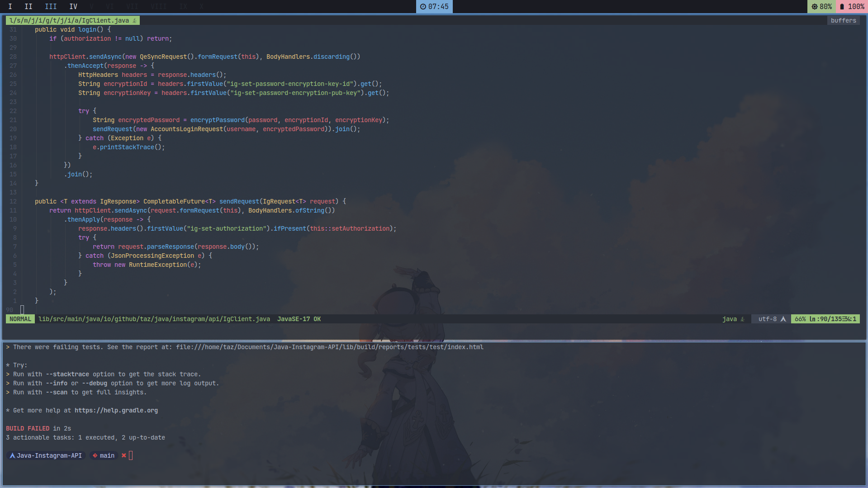The width and height of the screenshot is (868, 488).
Task: Click the clock icon beside 07:45
Action: 422,6
